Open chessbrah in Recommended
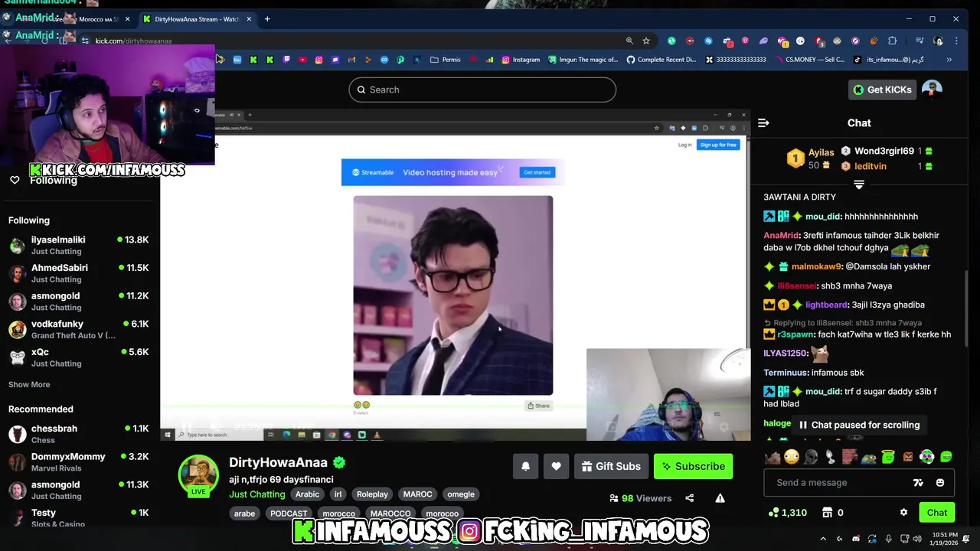This screenshot has height=551, width=980. click(x=80, y=434)
